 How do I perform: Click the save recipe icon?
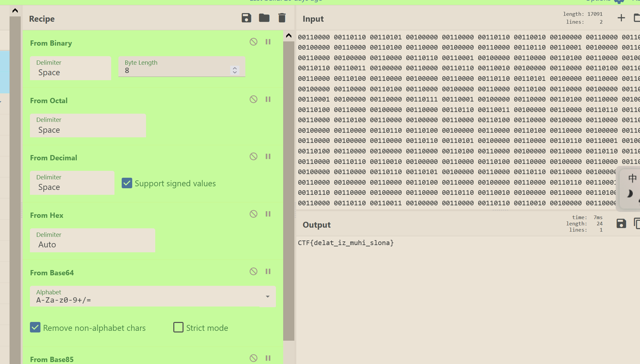click(246, 18)
